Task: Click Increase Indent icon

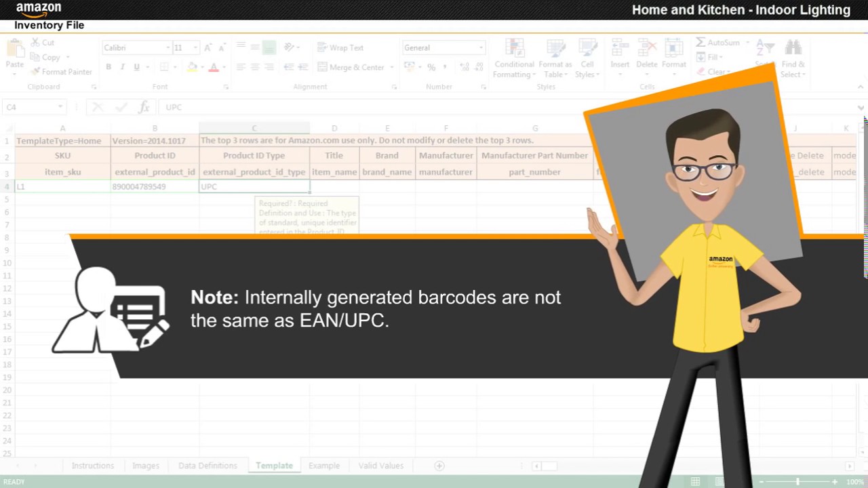Action: pos(302,67)
